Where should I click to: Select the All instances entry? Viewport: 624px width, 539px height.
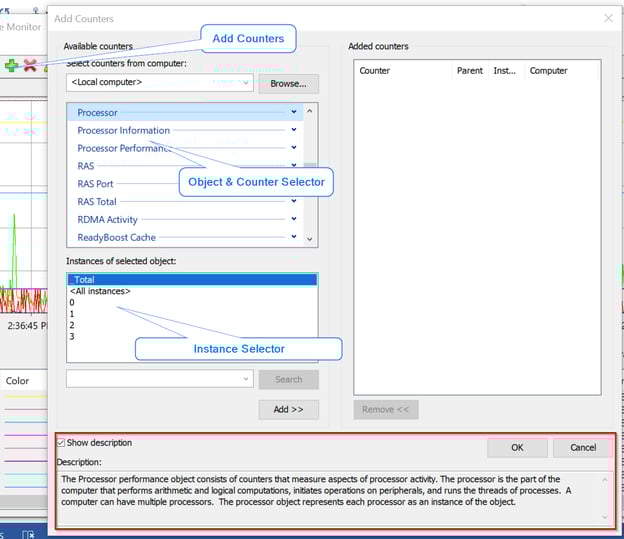click(100, 291)
